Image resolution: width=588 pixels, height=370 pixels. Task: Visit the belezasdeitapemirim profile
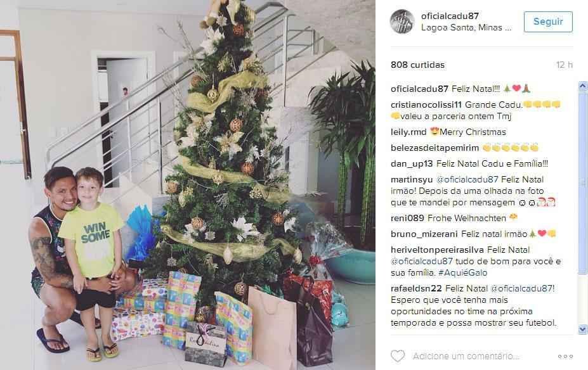click(434, 148)
